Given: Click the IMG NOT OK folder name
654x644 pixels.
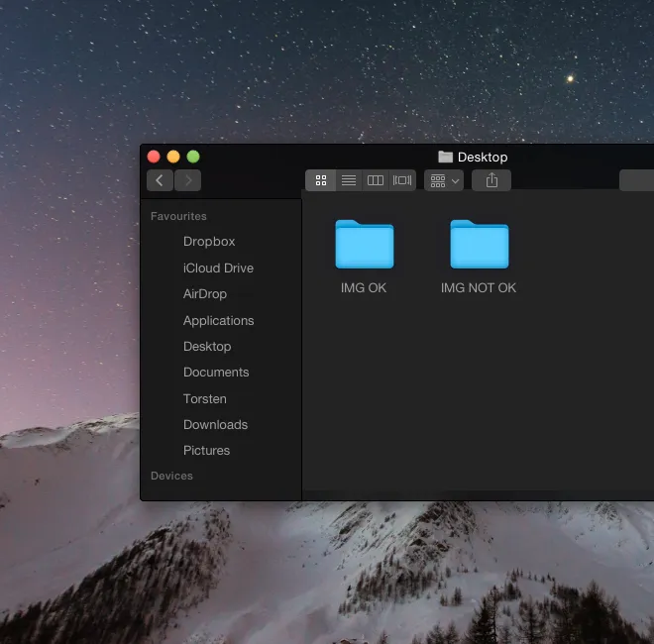Looking at the screenshot, I should coord(479,287).
